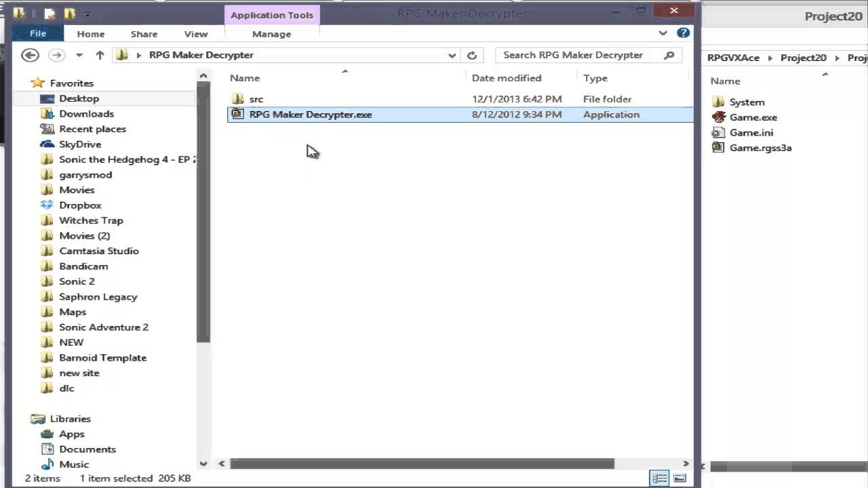Expand the ribbon chevron

point(663,33)
